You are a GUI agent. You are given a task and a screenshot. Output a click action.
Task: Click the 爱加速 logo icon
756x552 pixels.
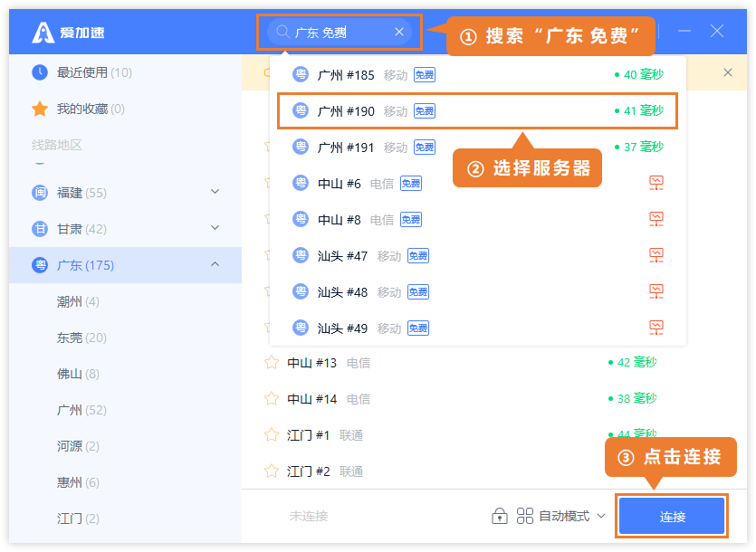43,32
